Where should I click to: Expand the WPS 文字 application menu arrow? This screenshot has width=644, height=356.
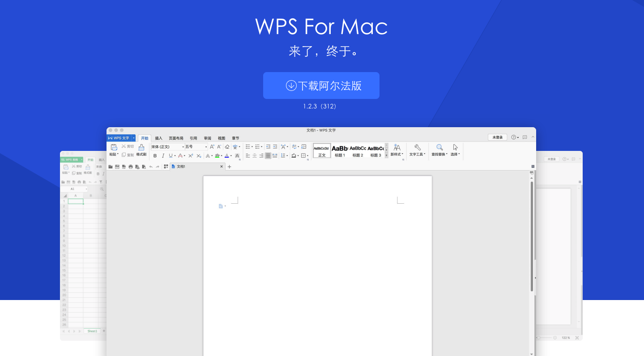133,138
